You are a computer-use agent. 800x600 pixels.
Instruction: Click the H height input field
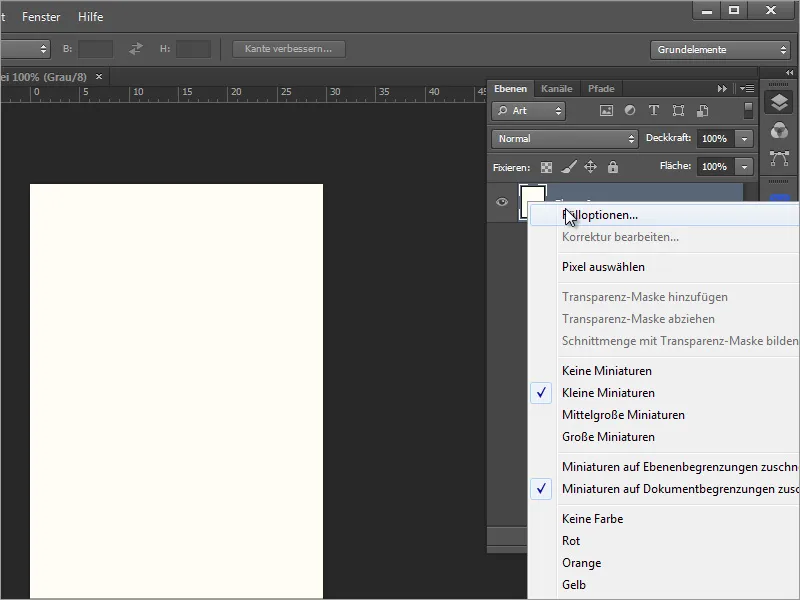(x=193, y=49)
